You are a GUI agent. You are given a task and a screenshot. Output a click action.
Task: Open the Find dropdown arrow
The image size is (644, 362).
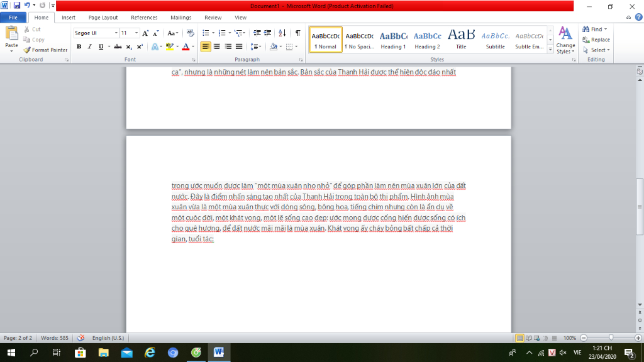click(x=606, y=29)
